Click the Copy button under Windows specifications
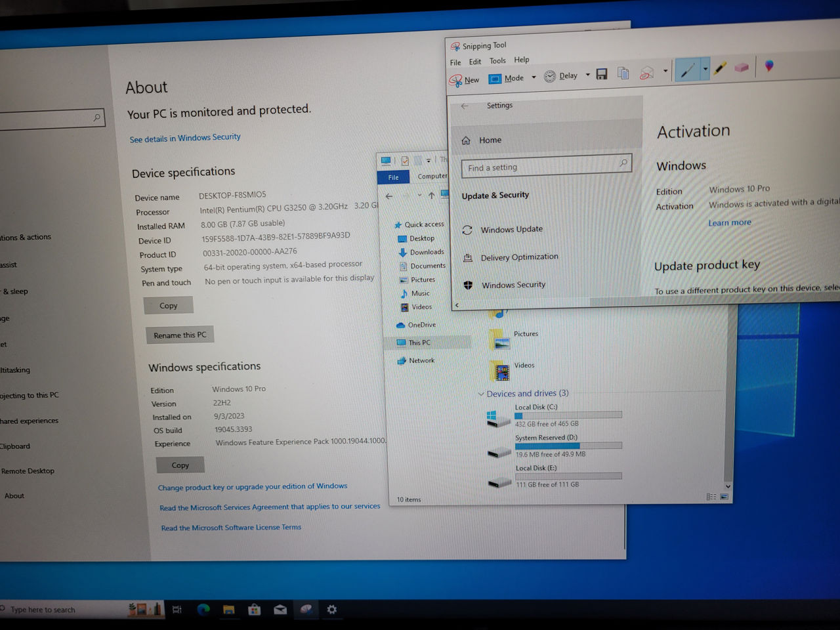Image resolution: width=840 pixels, height=630 pixels. (x=180, y=465)
